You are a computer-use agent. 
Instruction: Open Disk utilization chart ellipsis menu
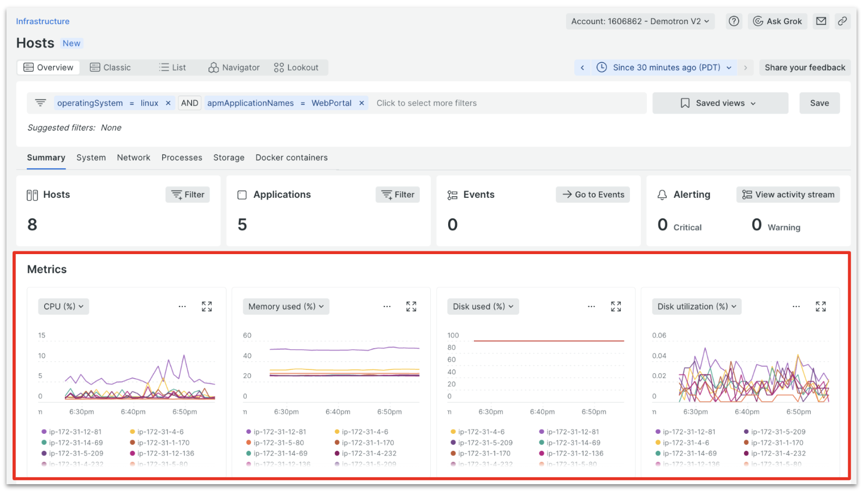pyautogui.click(x=796, y=307)
